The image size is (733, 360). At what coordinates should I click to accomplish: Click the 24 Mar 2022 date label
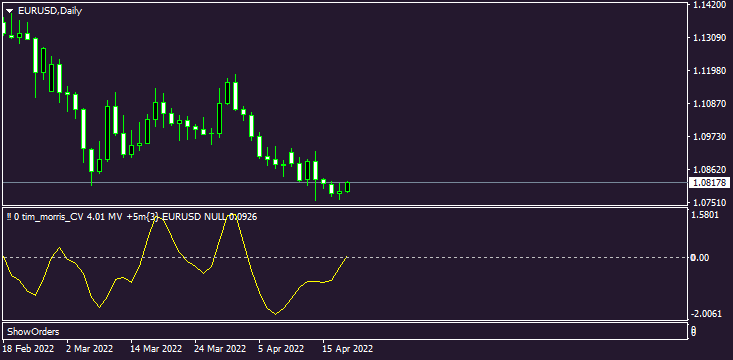click(221, 349)
